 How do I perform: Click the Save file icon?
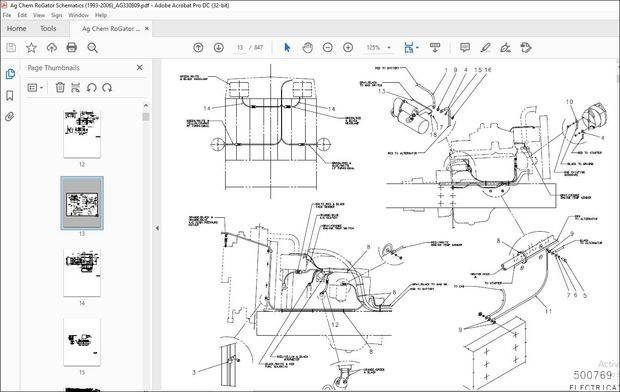point(11,48)
